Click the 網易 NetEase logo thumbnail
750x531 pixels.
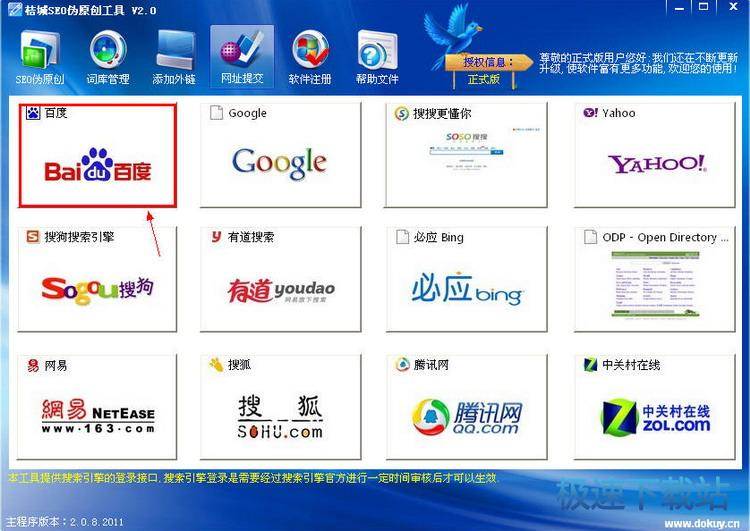click(98, 415)
